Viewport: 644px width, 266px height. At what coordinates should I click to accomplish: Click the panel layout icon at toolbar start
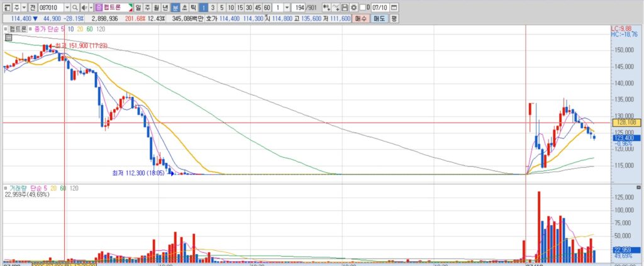8,8
